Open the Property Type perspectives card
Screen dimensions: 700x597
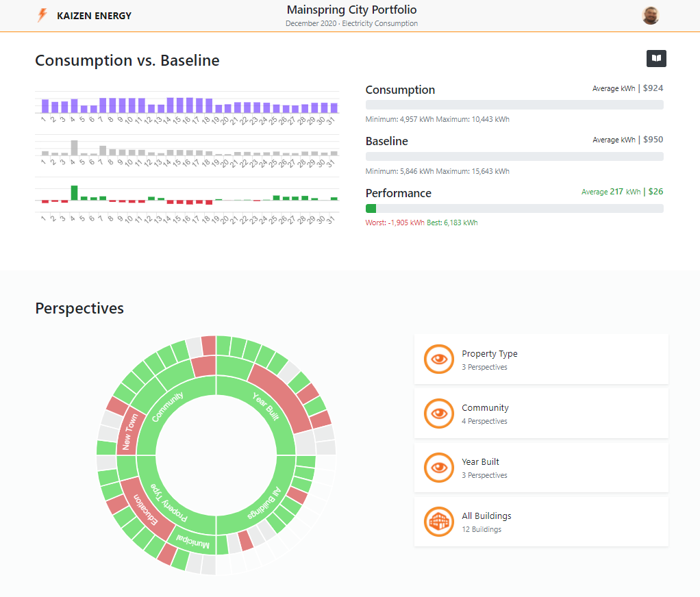tap(541, 359)
